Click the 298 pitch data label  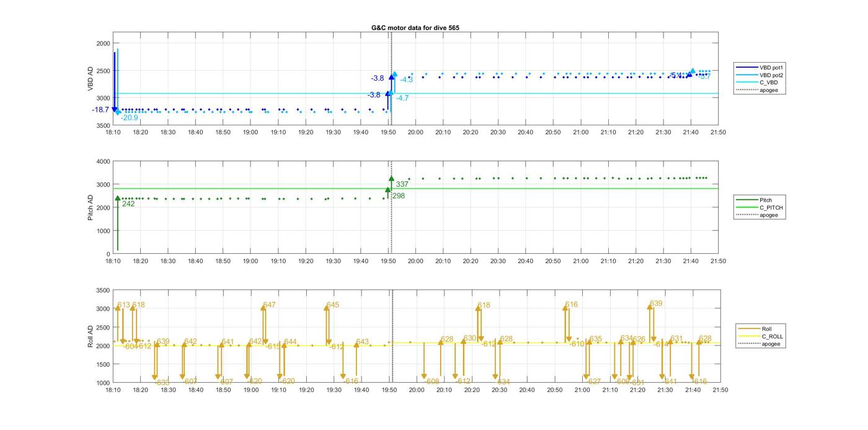point(399,196)
